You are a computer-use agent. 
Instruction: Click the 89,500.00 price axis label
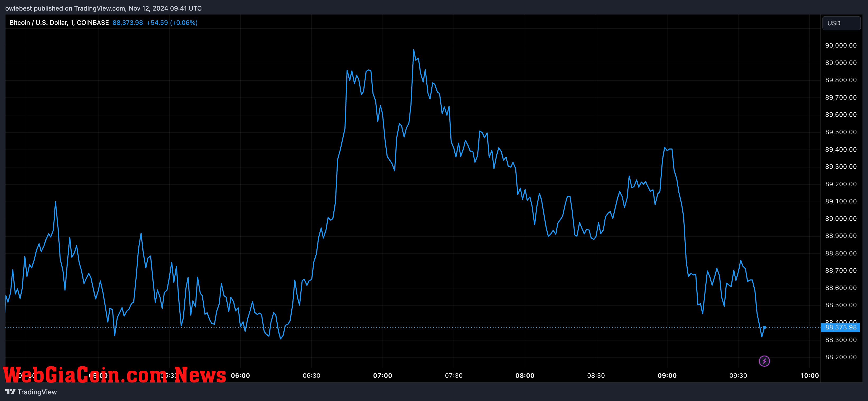pyautogui.click(x=841, y=132)
